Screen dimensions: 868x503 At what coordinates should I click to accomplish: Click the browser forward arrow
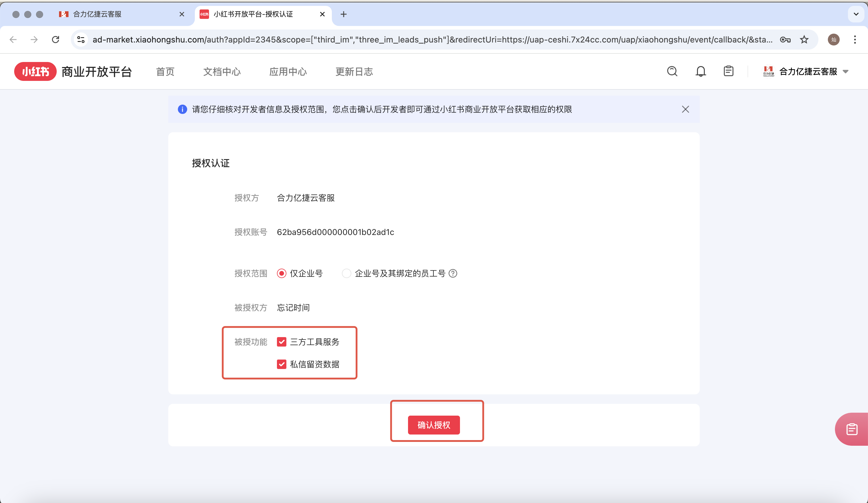click(34, 40)
